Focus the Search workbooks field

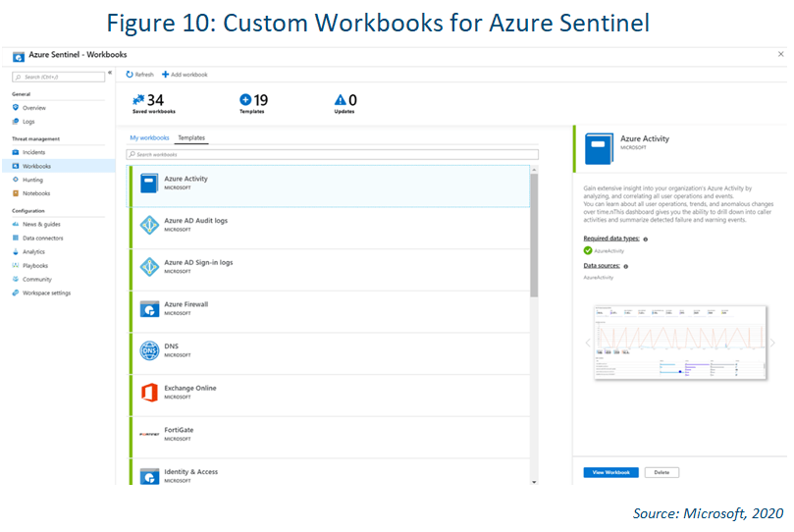tap(332, 154)
